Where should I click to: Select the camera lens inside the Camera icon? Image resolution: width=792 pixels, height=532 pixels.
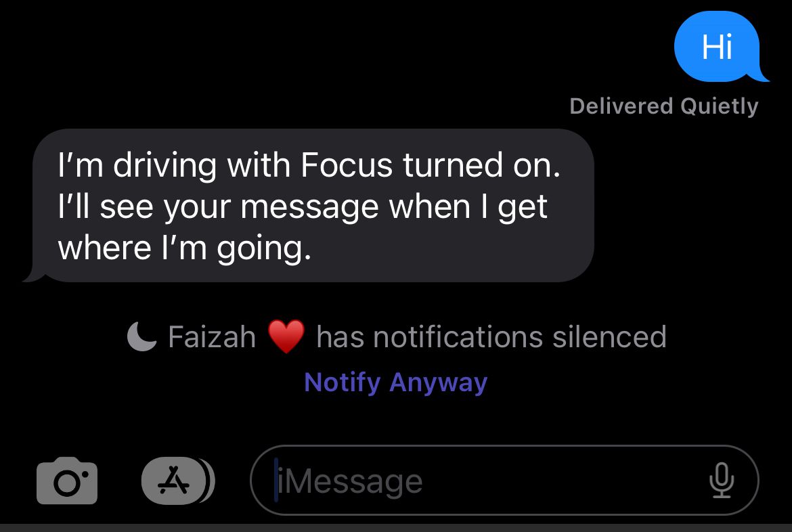pyautogui.click(x=66, y=482)
